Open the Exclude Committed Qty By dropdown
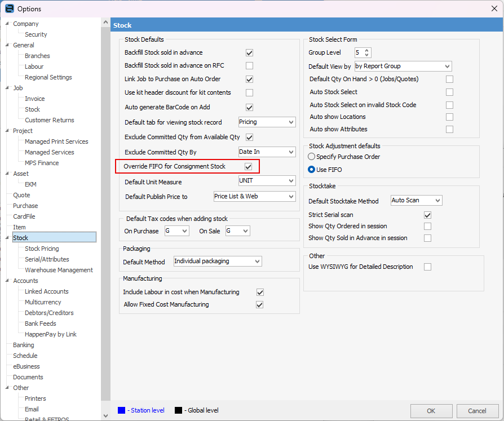Image resolution: width=504 pixels, height=421 pixels. coord(267,152)
